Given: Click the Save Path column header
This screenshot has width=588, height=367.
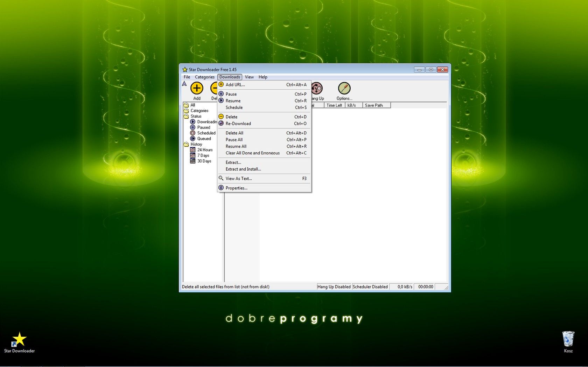Looking at the screenshot, I should click(377, 105).
